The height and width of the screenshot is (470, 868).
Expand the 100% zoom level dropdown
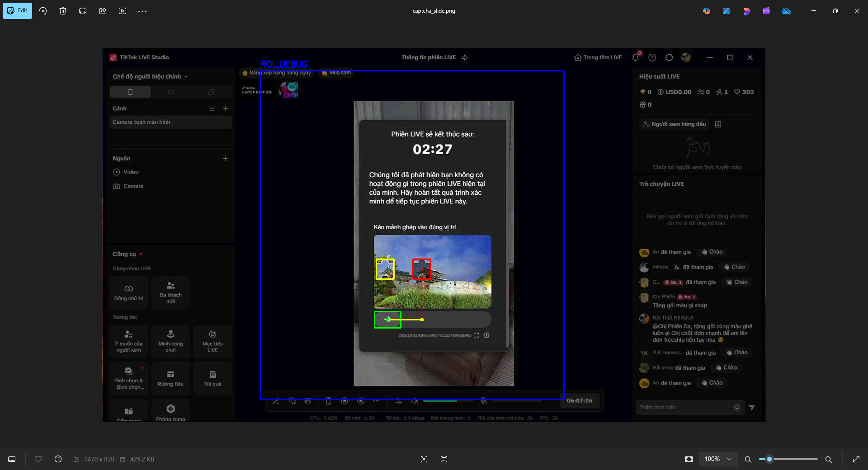coord(729,459)
